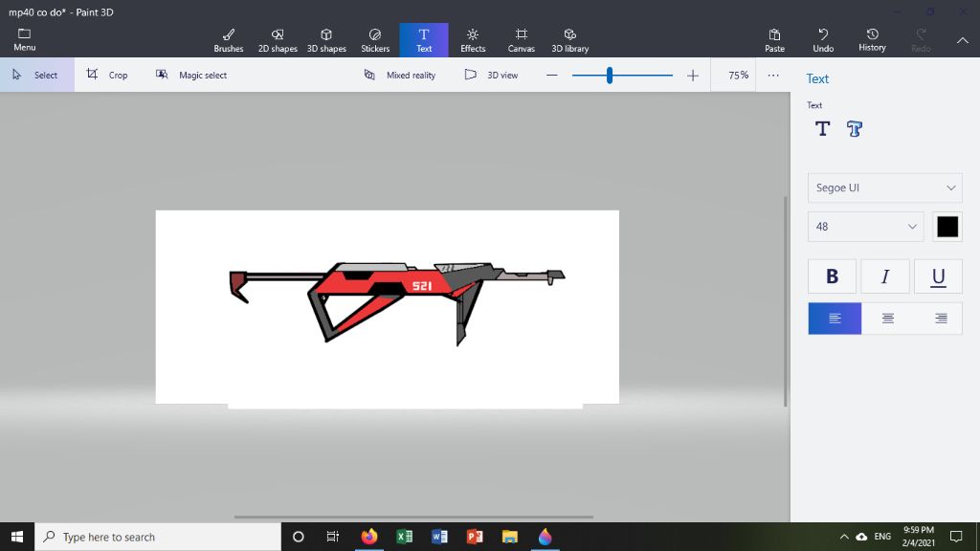Image resolution: width=980 pixels, height=551 pixels.
Task: Open the Menu folder
Action: coord(25,39)
